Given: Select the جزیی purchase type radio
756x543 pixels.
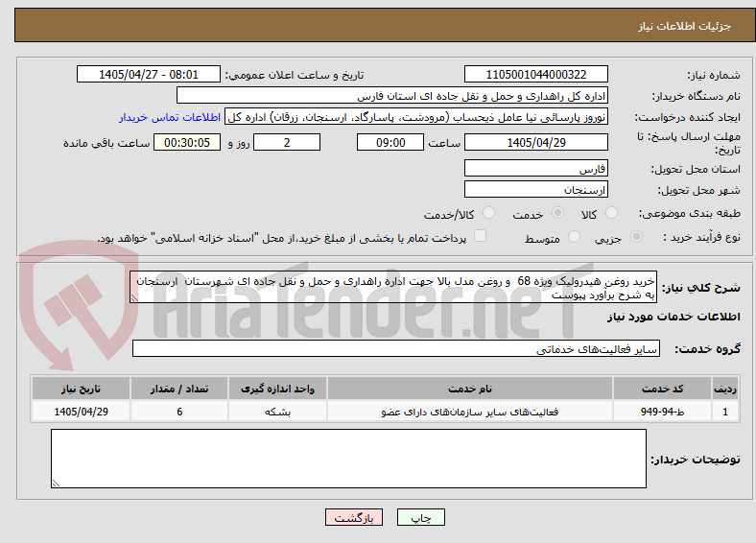Looking at the screenshot, I should 636,236.
